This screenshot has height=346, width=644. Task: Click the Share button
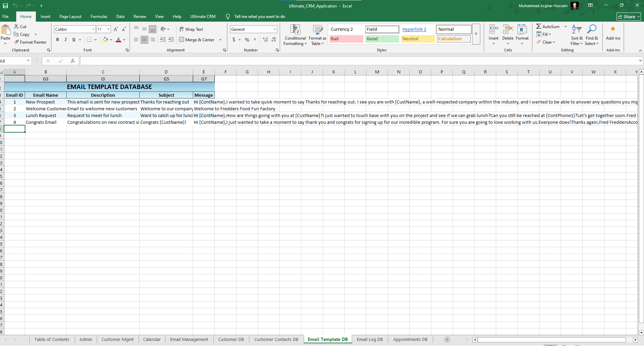[628, 17]
